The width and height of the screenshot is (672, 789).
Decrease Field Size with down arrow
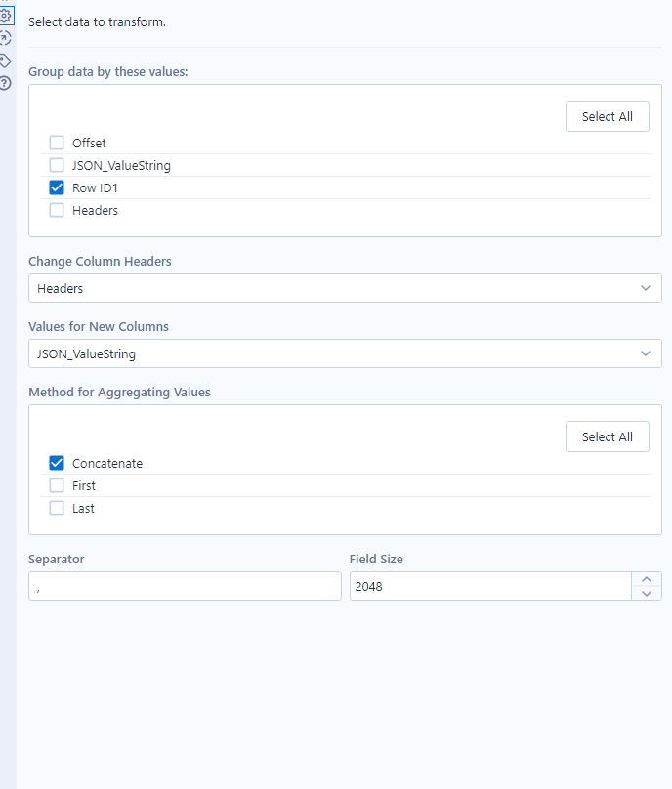click(647, 593)
